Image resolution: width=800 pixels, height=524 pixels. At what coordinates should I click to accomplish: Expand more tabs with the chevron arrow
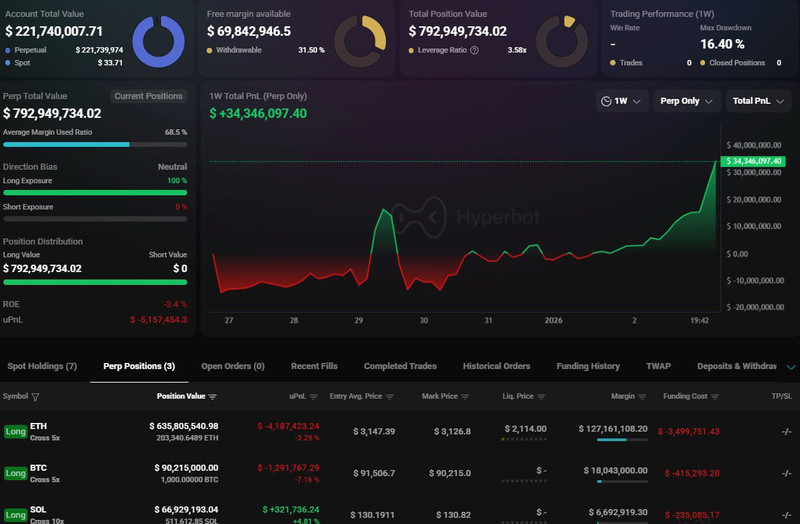click(x=792, y=366)
